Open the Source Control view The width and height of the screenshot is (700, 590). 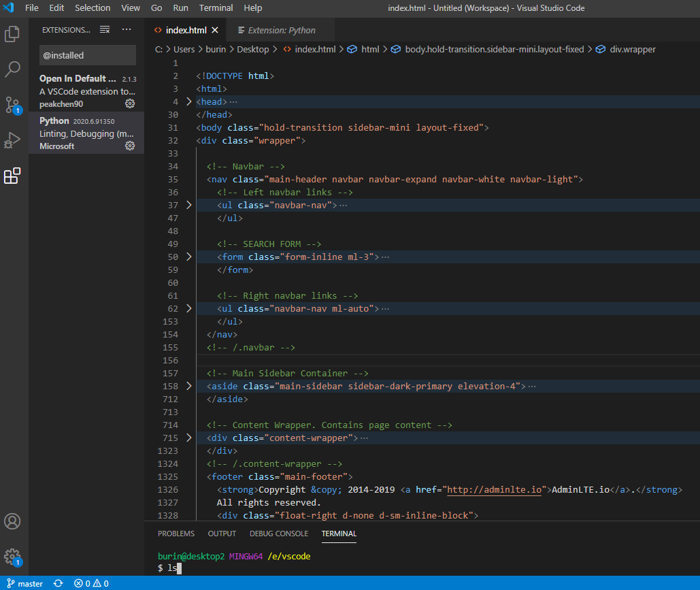click(12, 105)
